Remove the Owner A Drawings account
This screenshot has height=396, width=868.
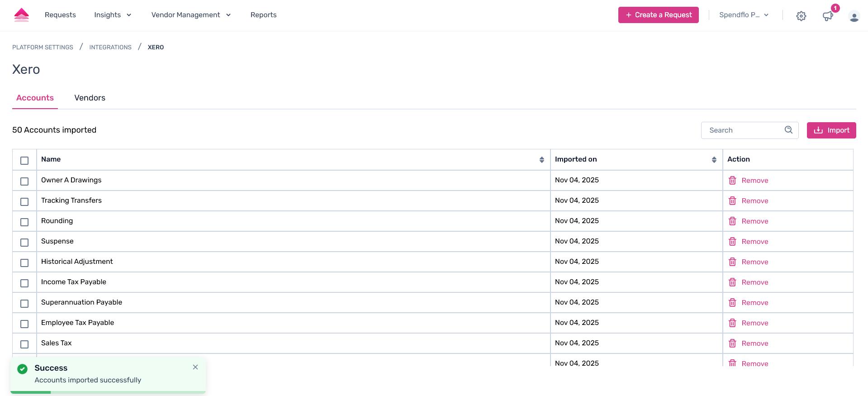coord(754,181)
